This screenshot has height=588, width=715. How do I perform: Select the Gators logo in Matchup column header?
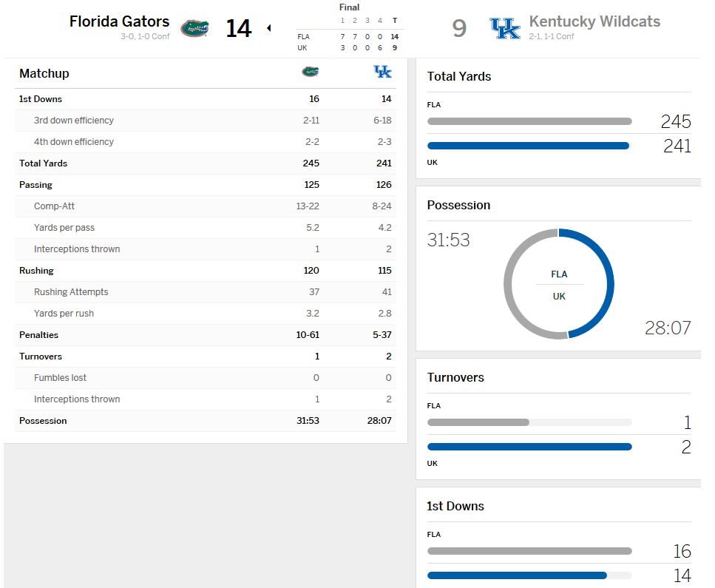coord(311,72)
